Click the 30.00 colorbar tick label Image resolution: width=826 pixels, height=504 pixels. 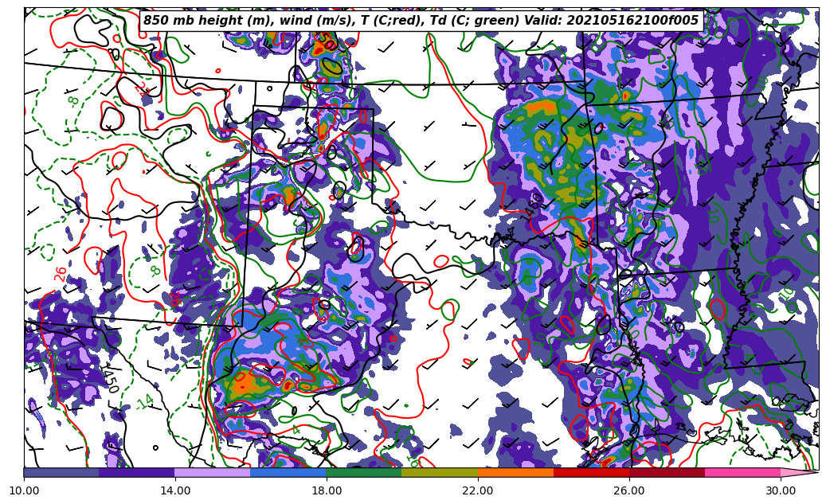point(781,490)
